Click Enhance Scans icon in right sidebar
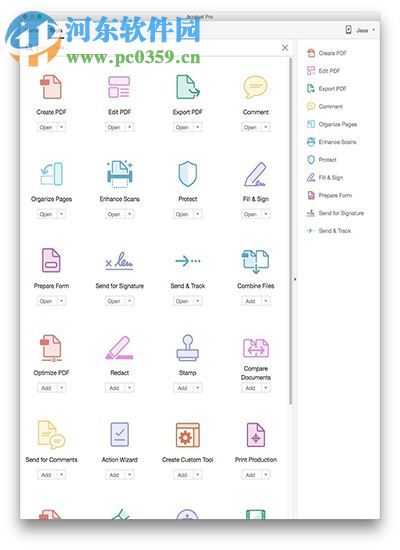 [x=311, y=142]
